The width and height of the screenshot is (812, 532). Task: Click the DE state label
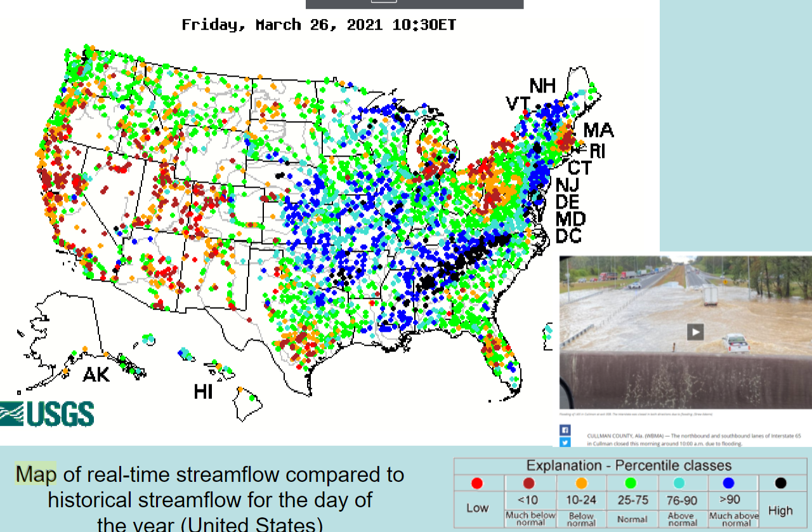point(568,202)
